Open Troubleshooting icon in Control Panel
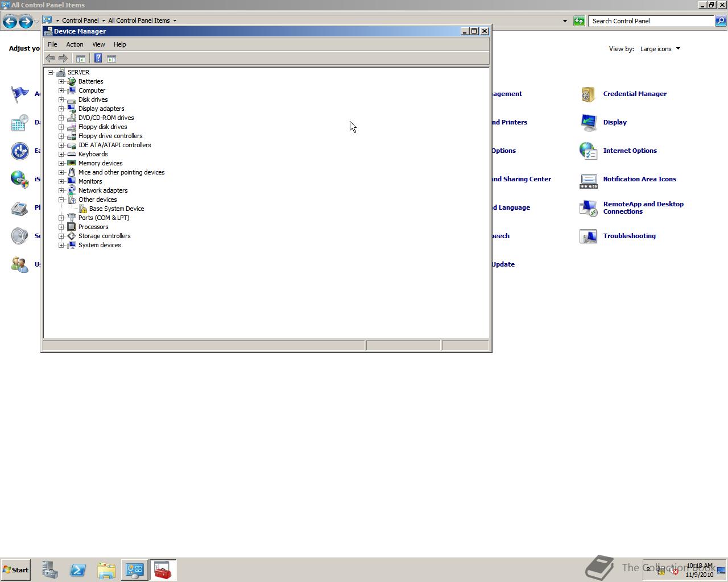The height and width of the screenshot is (582, 728). (588, 236)
